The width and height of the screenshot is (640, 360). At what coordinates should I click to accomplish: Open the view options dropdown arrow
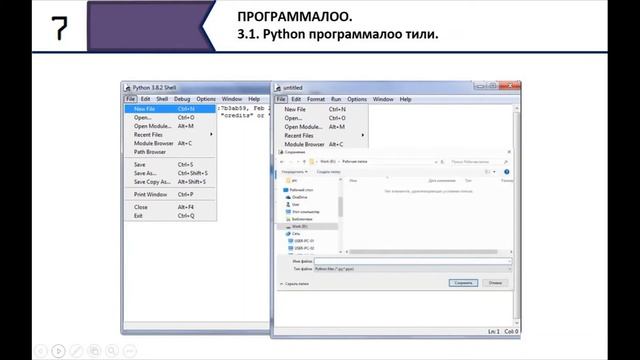tap(494, 172)
